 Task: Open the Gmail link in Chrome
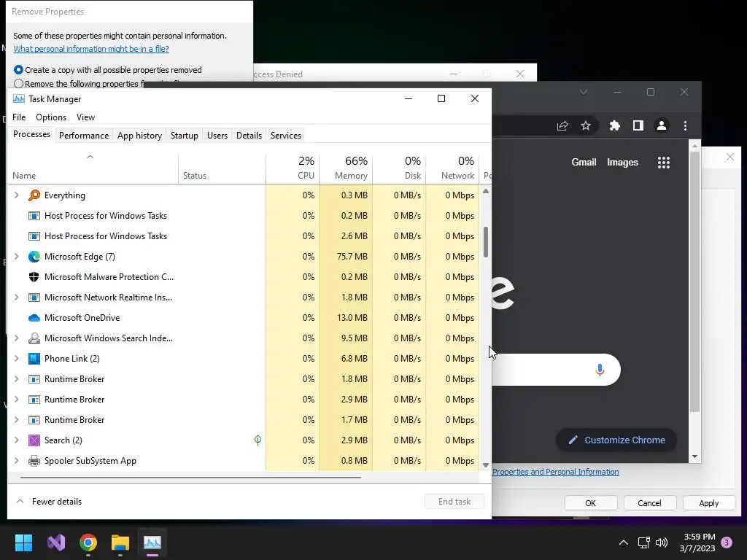point(584,163)
